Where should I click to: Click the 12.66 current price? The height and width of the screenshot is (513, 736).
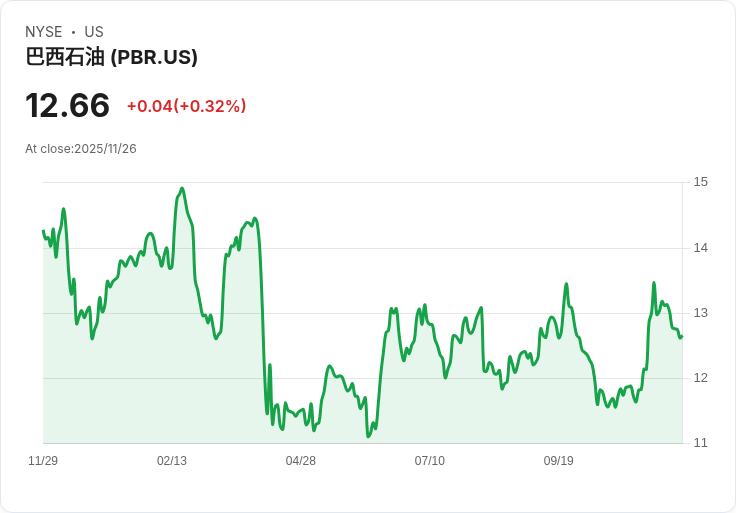[x=67, y=105]
